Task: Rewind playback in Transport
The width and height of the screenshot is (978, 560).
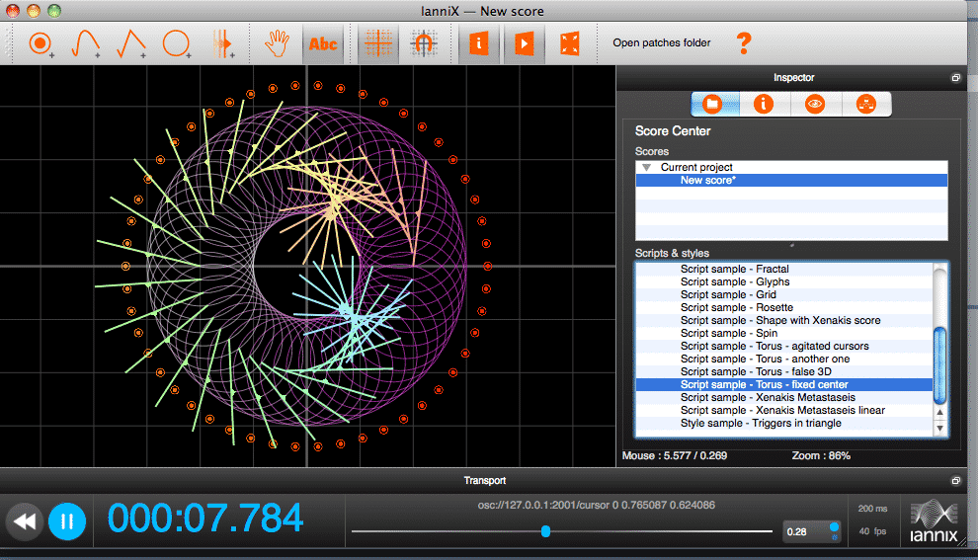Action: [25, 521]
